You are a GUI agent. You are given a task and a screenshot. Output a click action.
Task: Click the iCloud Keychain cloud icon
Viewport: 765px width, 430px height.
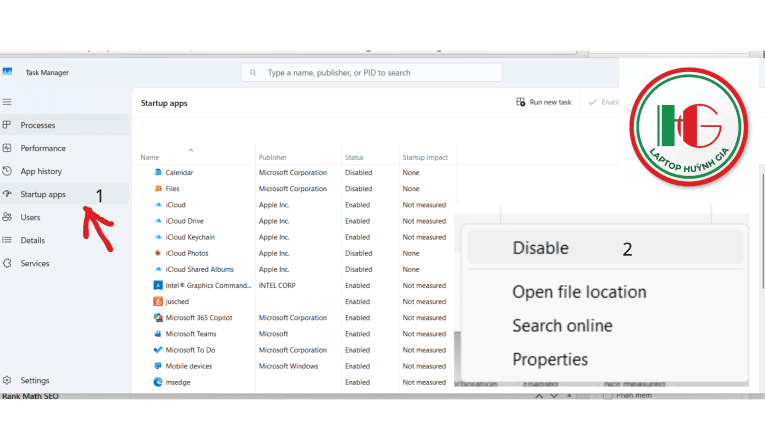(158, 237)
